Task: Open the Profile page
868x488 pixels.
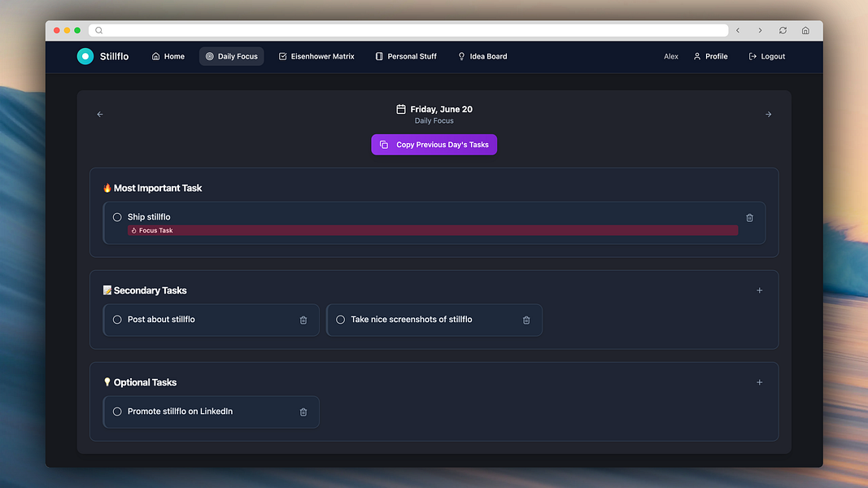Action: [x=711, y=56]
